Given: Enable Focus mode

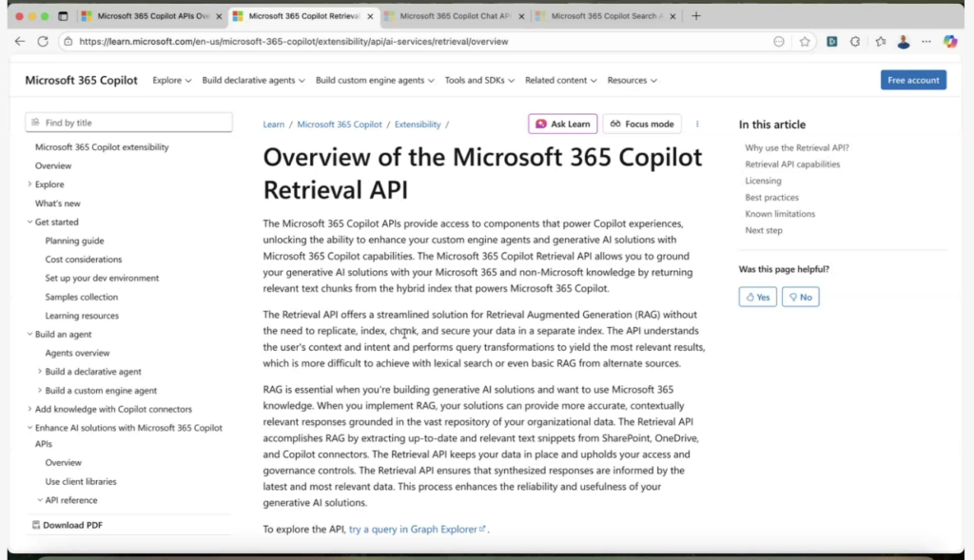Looking at the screenshot, I should point(642,124).
